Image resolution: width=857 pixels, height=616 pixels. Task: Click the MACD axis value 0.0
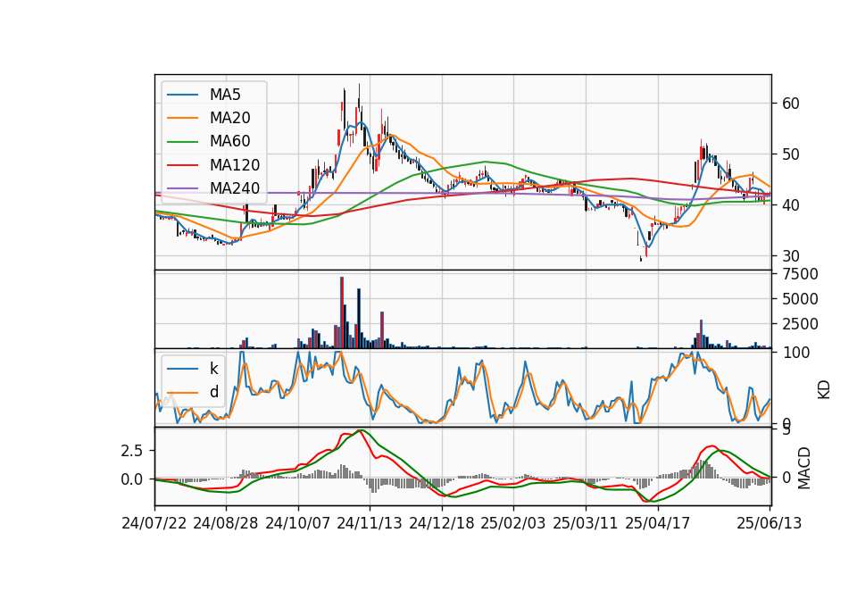pos(132,479)
